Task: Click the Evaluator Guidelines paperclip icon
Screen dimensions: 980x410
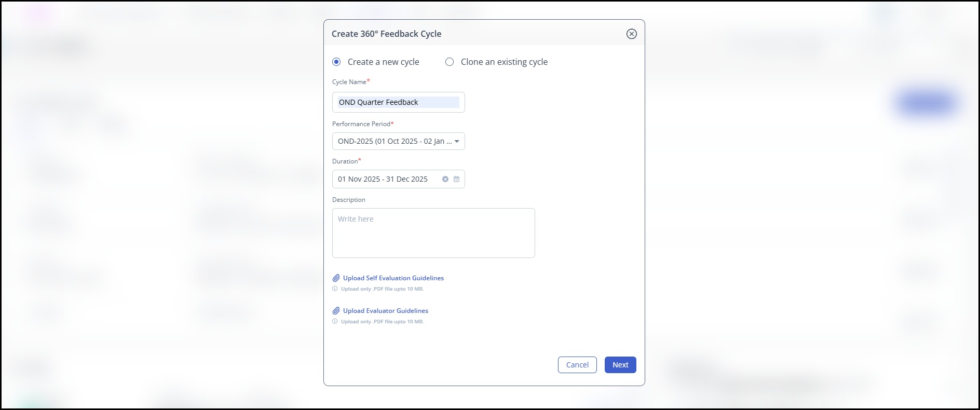Action: click(x=336, y=311)
